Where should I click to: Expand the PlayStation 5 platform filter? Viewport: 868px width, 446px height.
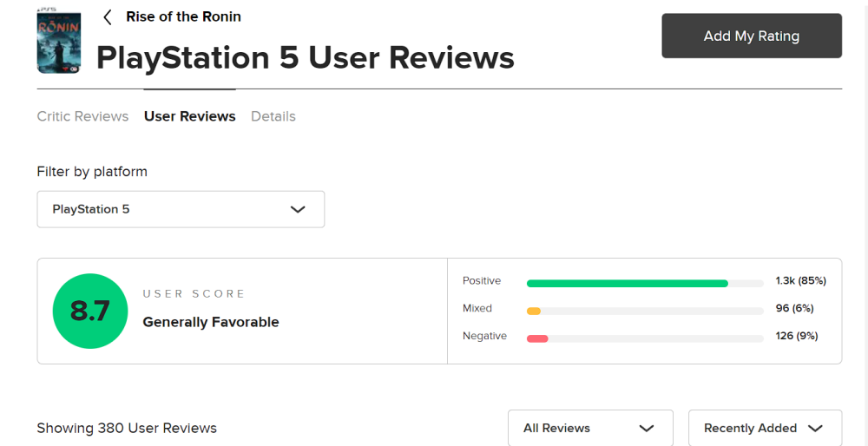point(181,209)
